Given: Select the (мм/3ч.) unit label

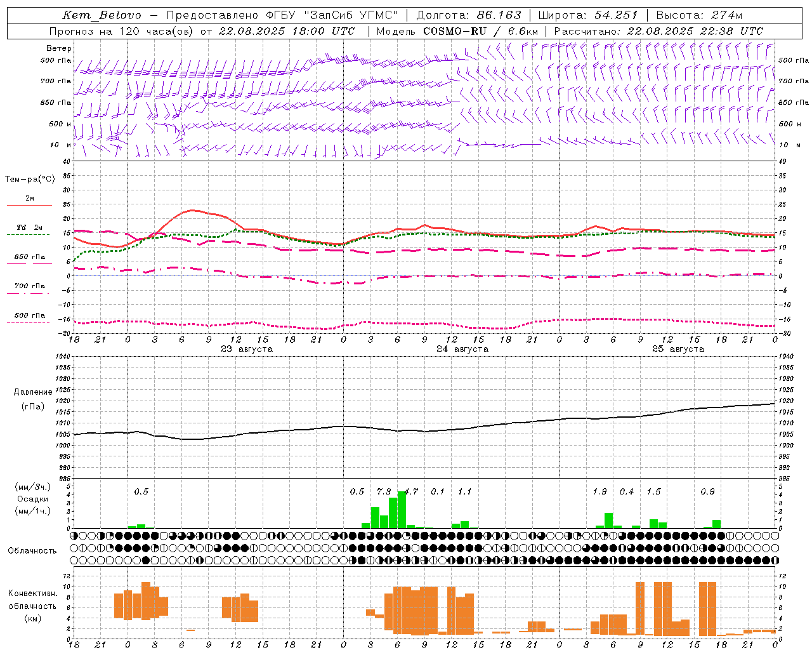Looking at the screenshot, I should click(32, 487).
